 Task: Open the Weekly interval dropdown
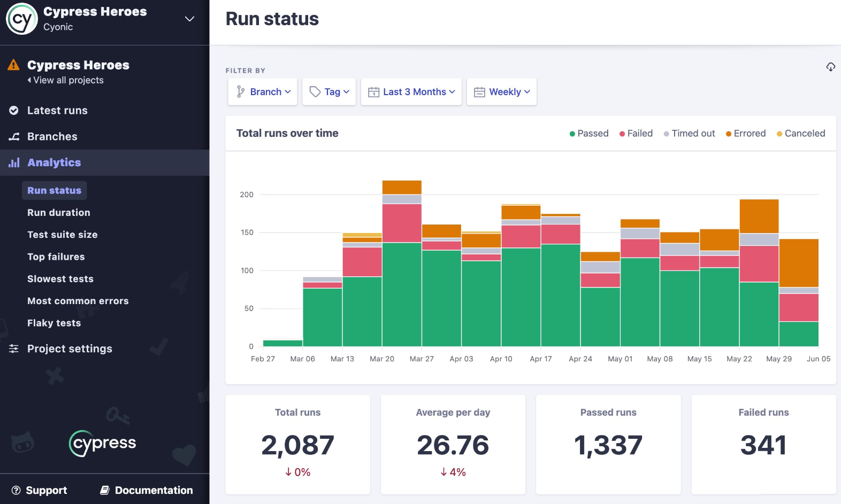tap(502, 92)
